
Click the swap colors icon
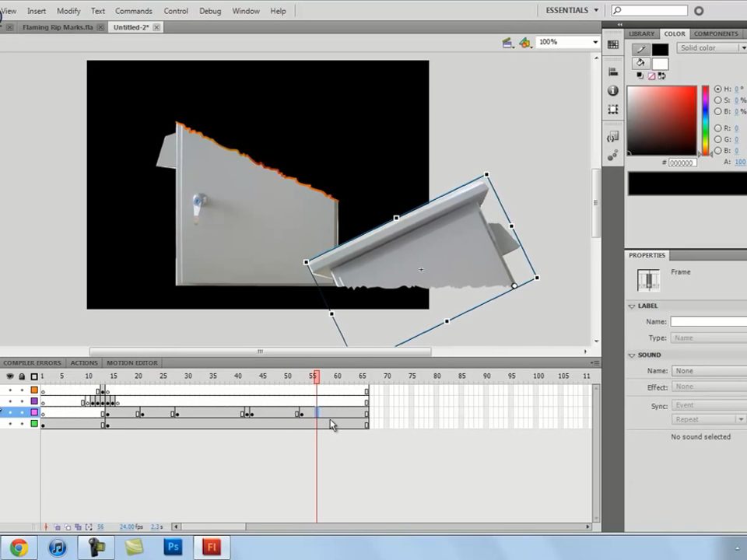point(661,75)
